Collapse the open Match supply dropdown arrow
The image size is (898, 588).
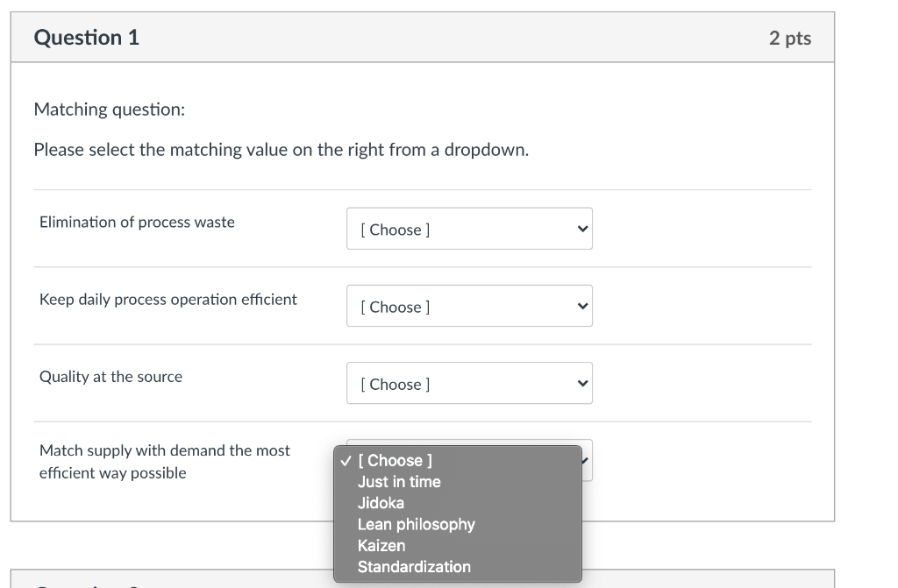click(x=585, y=458)
